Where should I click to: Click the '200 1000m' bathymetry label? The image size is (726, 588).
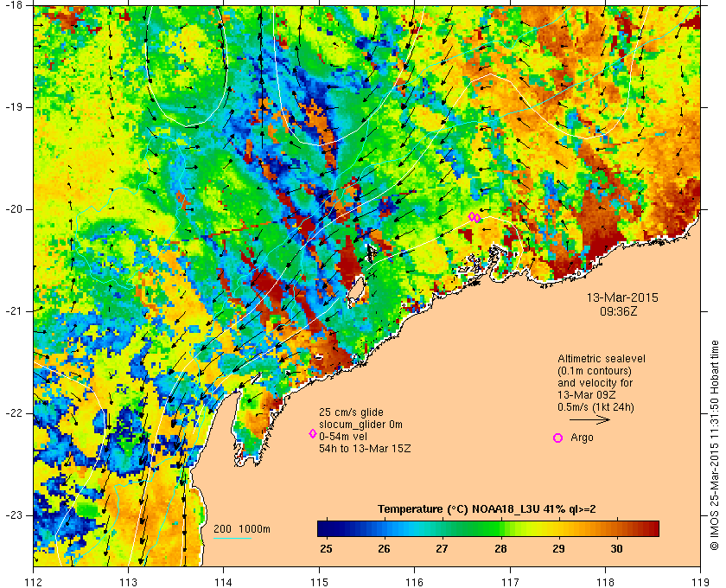coord(242,529)
